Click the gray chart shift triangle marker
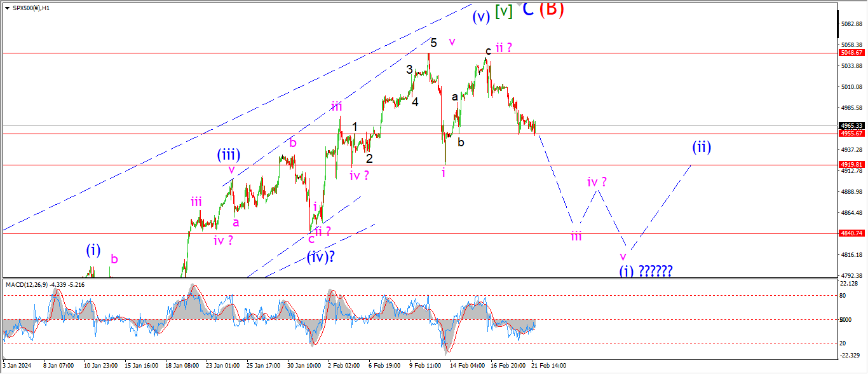The height and width of the screenshot is (374, 868). (x=520, y=6)
